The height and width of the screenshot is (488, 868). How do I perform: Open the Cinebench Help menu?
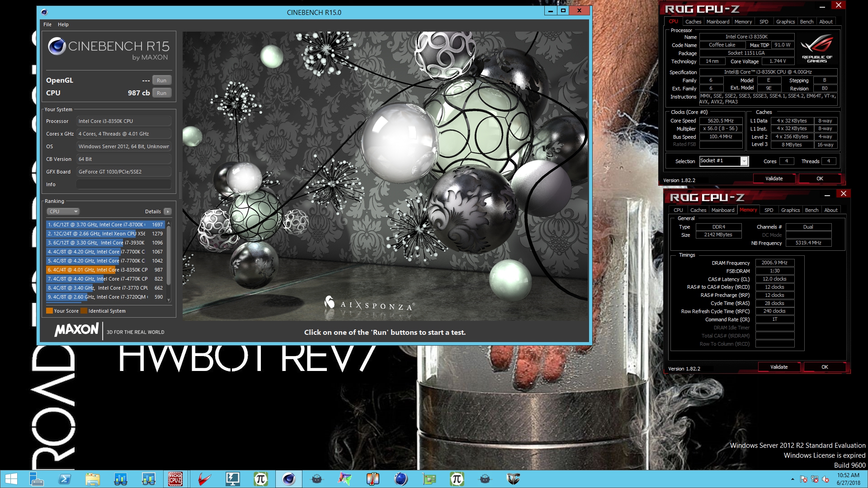(63, 24)
